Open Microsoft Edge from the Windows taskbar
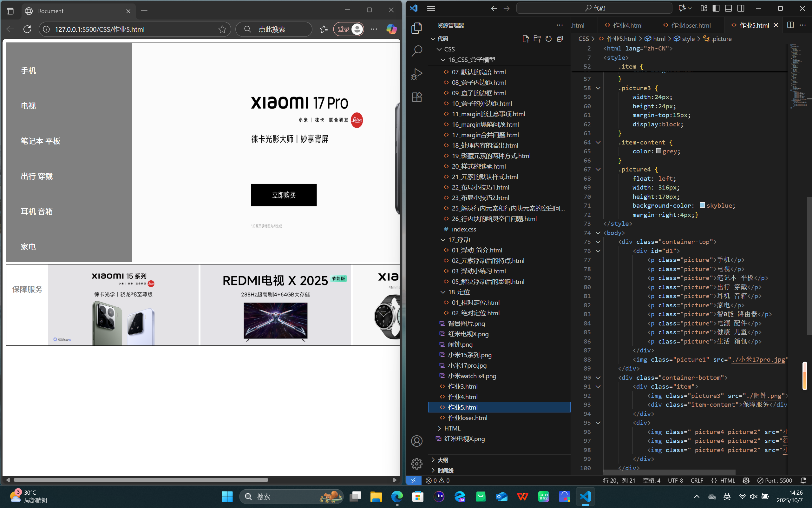Image resolution: width=812 pixels, height=508 pixels. [397, 497]
